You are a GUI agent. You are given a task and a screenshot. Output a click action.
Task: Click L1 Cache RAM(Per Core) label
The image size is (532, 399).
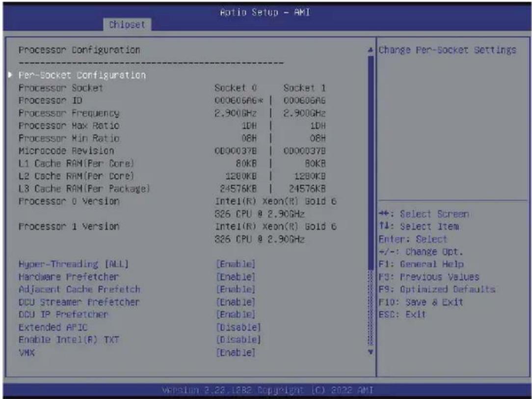click(77, 163)
